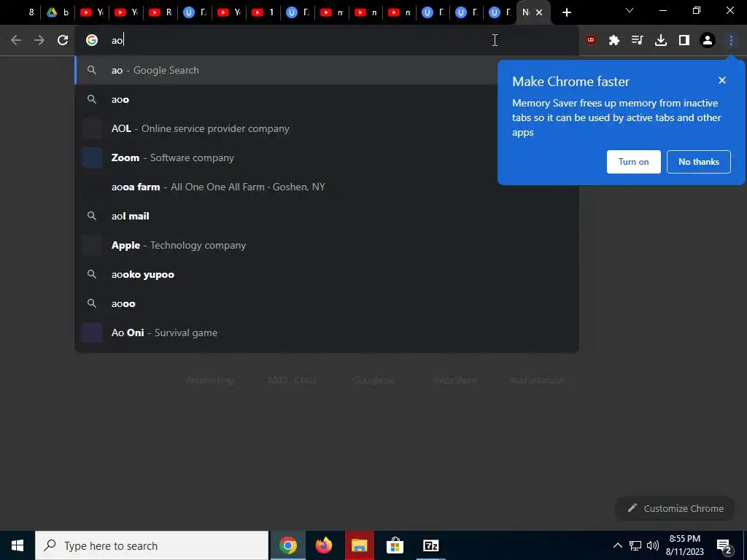747x560 pixels.
Task: Close the active New Tab tab
Action: click(x=539, y=13)
